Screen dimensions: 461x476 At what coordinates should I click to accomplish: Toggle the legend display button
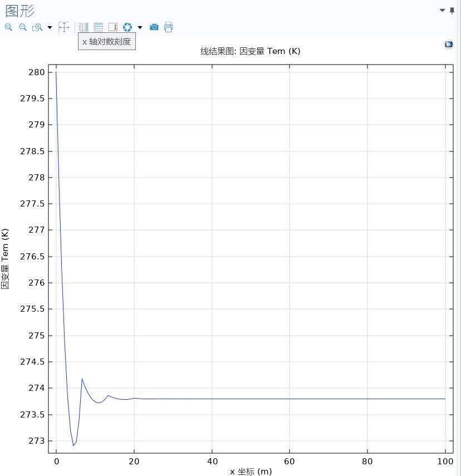(x=113, y=27)
